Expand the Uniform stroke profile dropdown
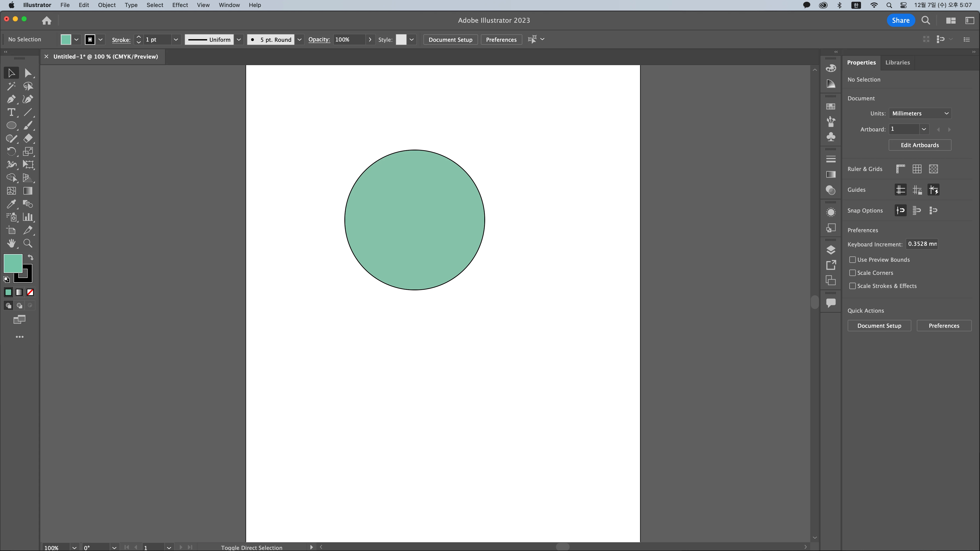Screen dimensions: 980x551 [x=238, y=40]
